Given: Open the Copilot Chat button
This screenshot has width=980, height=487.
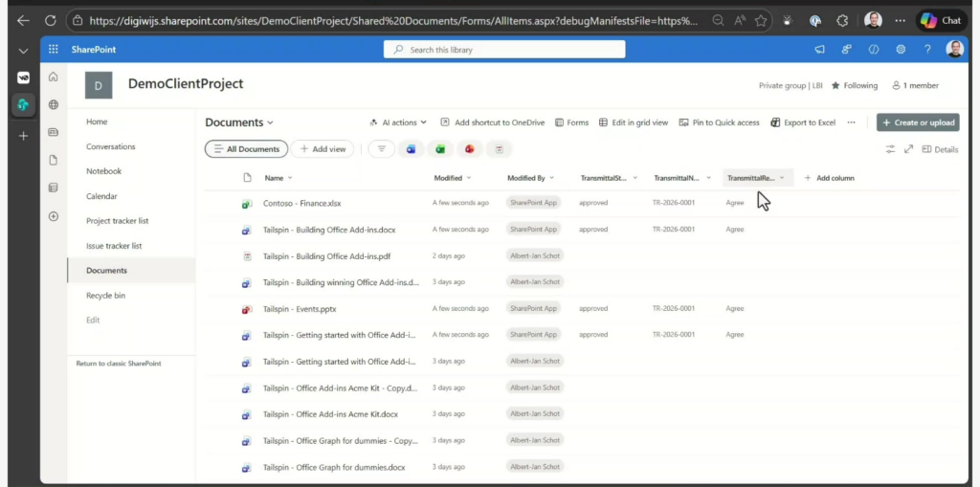Looking at the screenshot, I should click(x=942, y=21).
